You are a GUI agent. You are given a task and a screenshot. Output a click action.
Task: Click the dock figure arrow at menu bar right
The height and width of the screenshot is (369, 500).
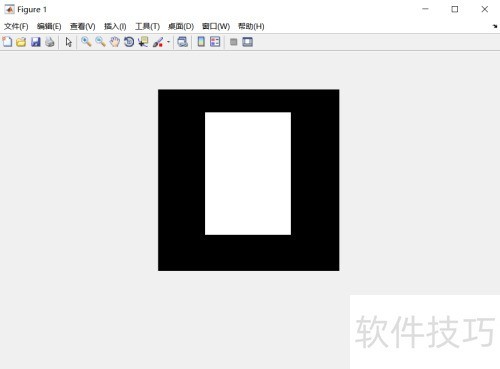click(x=495, y=26)
